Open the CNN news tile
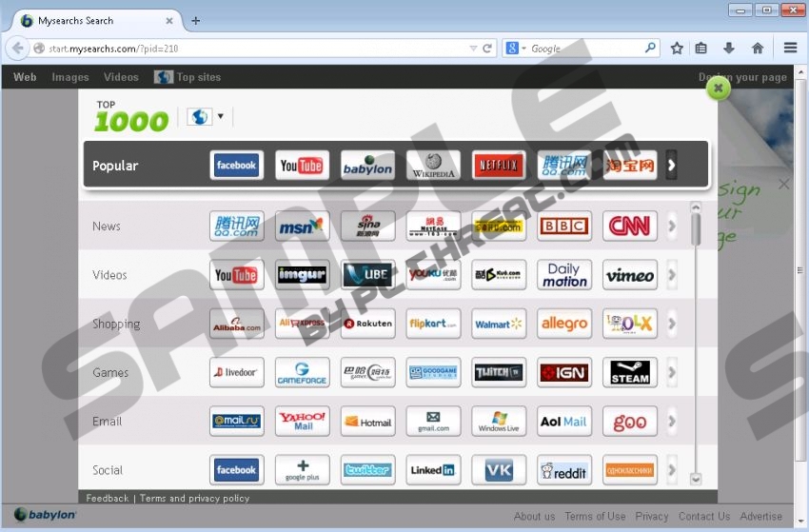The height and width of the screenshot is (532, 809). tap(629, 227)
